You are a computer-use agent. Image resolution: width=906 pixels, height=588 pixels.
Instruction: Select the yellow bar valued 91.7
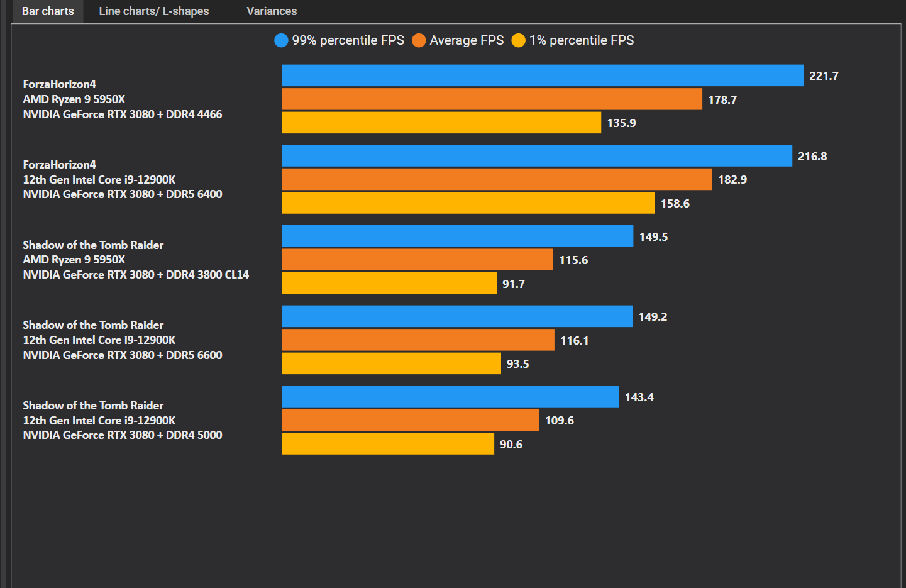pyautogui.click(x=389, y=284)
